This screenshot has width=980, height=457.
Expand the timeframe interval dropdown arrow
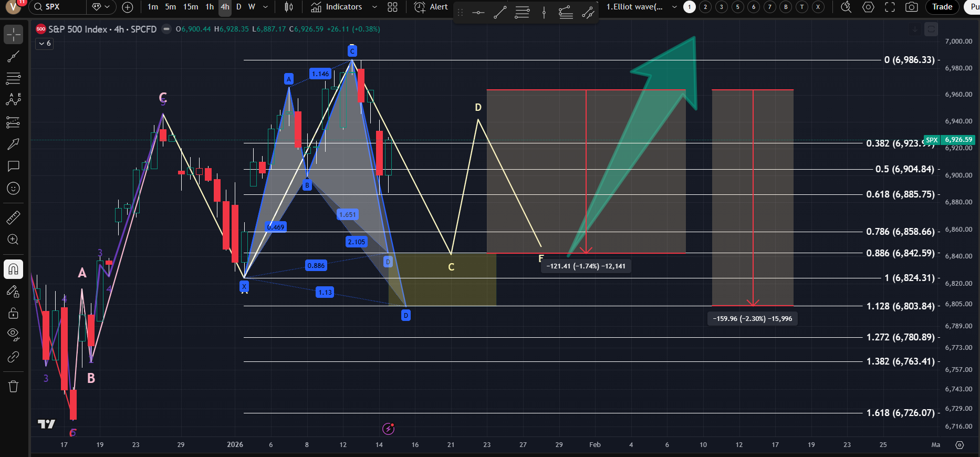point(265,7)
